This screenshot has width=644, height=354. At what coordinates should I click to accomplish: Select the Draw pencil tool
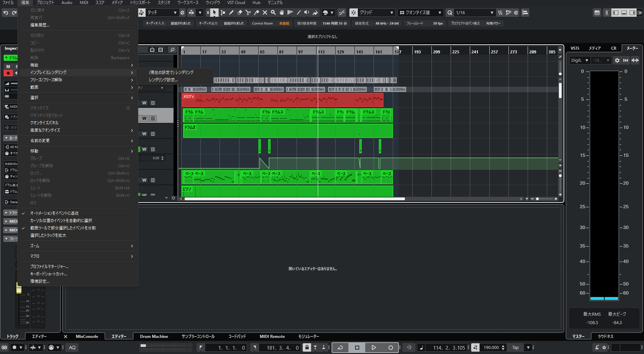pyautogui.click(x=231, y=13)
